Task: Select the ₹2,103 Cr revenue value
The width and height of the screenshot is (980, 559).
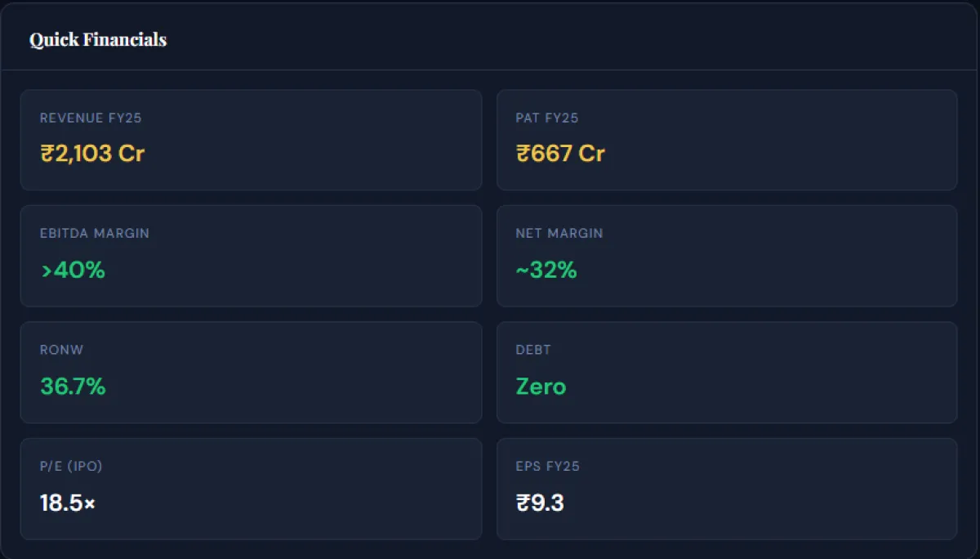Action: click(92, 153)
